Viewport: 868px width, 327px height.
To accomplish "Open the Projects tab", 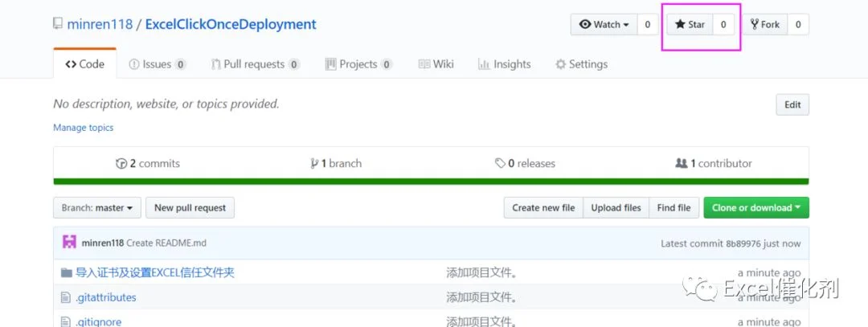I will click(x=358, y=64).
